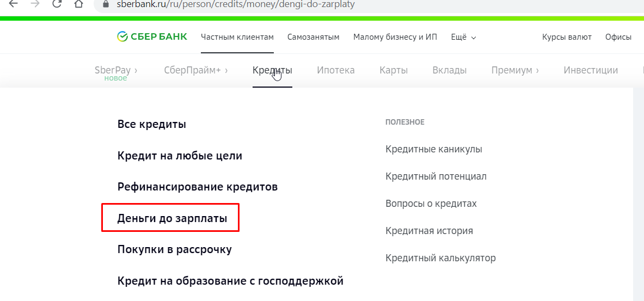This screenshot has height=301, width=644.
Task: Open Премиум section with chevron
Action: [x=515, y=70]
